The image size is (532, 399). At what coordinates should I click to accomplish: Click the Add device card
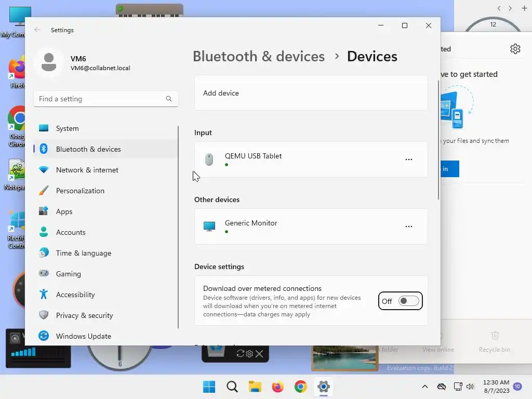click(x=311, y=93)
